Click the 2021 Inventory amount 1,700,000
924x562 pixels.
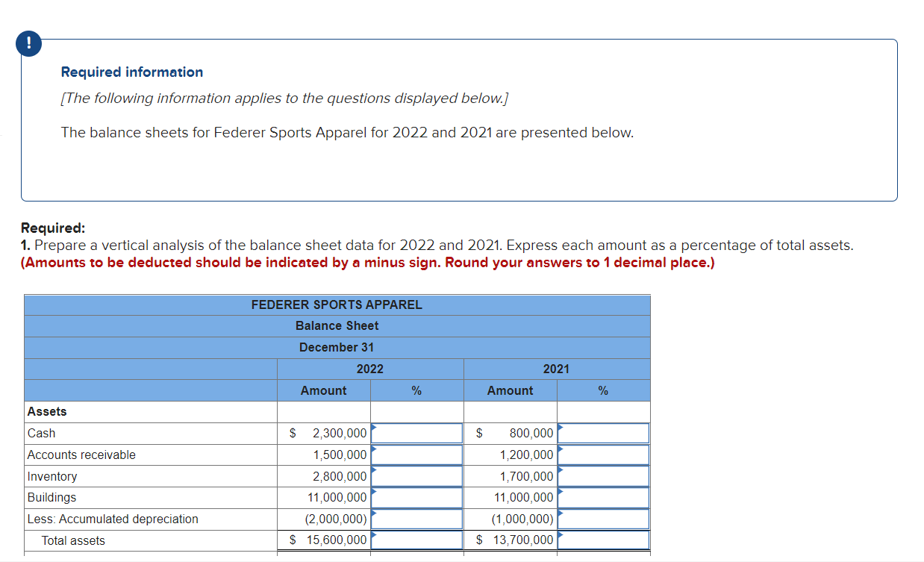526,476
